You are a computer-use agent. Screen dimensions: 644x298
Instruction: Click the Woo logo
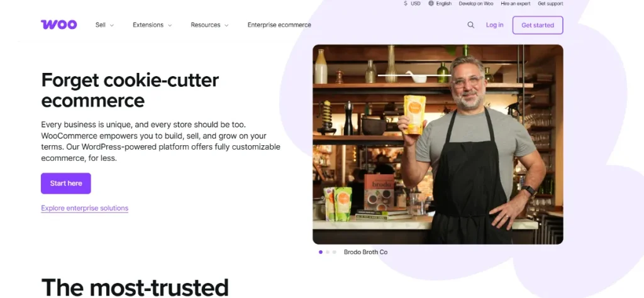coord(58,25)
